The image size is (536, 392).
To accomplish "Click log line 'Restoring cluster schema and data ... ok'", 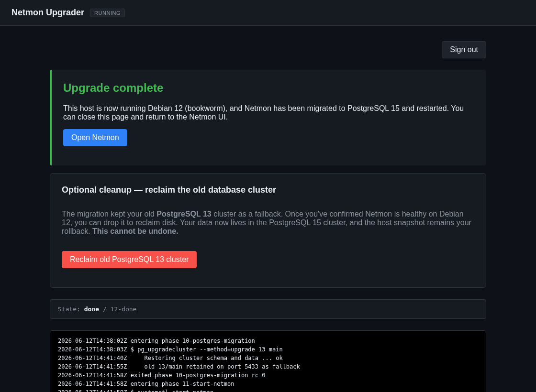I will [170, 358].
